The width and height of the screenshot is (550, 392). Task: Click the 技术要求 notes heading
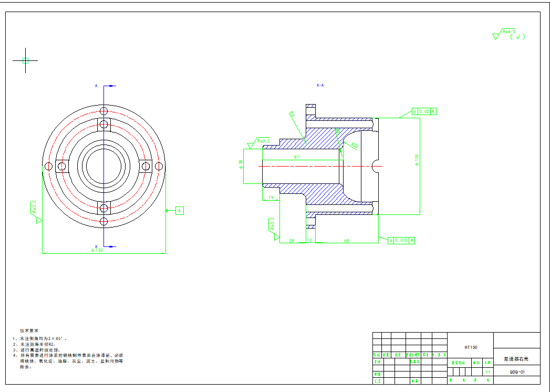click(29, 331)
